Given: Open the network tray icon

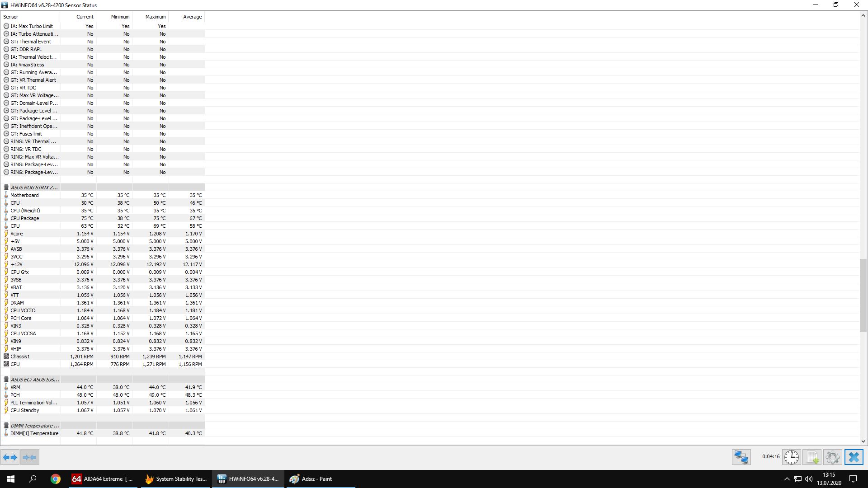Looking at the screenshot, I should coord(798,479).
